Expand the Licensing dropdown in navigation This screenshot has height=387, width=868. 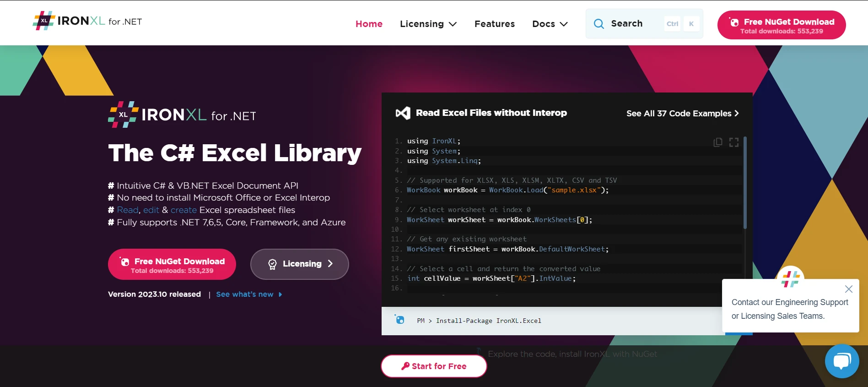[x=428, y=24]
